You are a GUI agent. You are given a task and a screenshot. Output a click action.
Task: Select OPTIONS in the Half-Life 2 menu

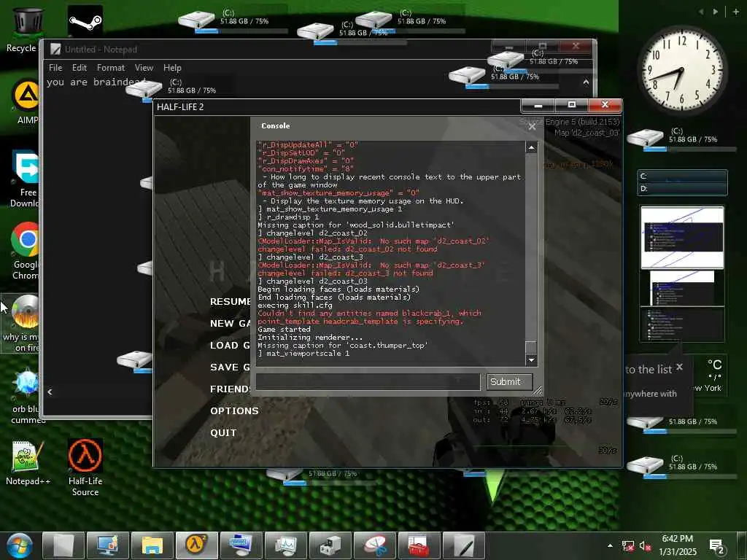[x=234, y=411]
